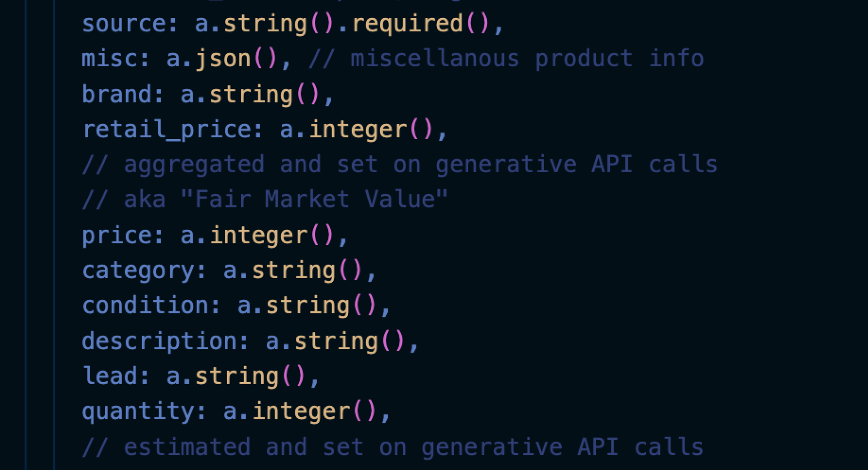Click the 'category' property key
Viewport: 868px width, 470px height.
point(138,271)
